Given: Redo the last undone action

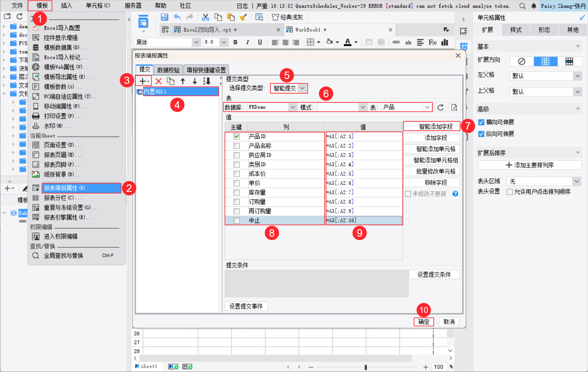Looking at the screenshot, I should tap(189, 17).
